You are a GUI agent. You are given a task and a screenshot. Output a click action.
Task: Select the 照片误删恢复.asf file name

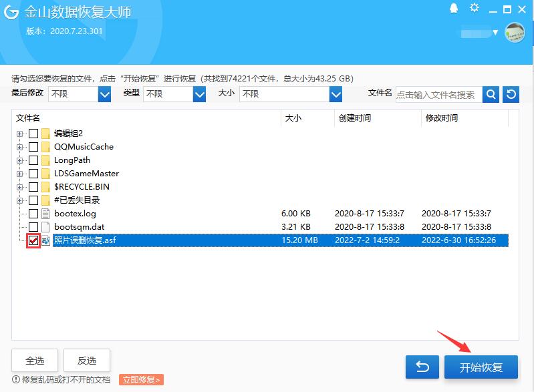pos(85,240)
